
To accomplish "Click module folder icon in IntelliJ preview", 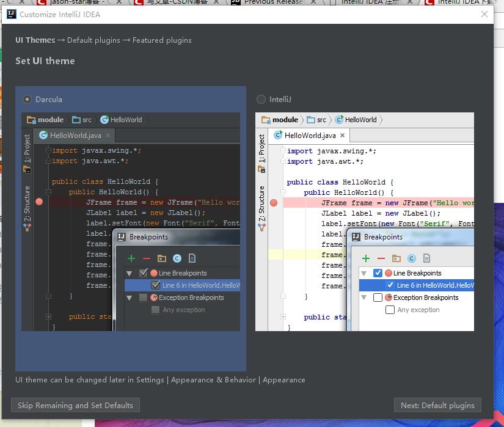I will pyautogui.click(x=266, y=120).
